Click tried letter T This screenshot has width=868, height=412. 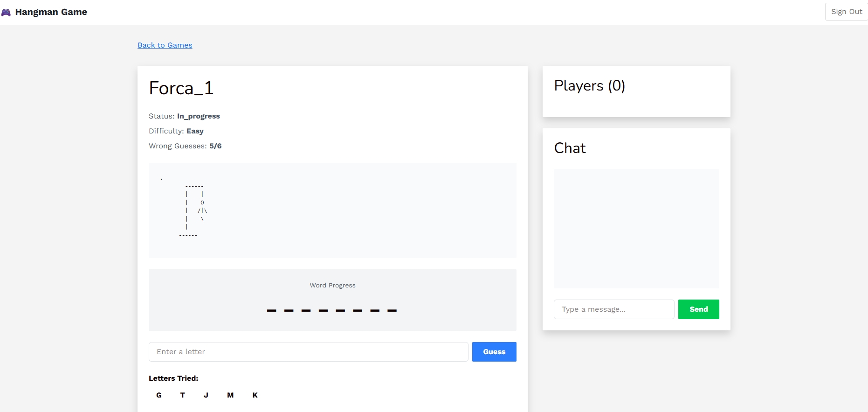(183, 395)
